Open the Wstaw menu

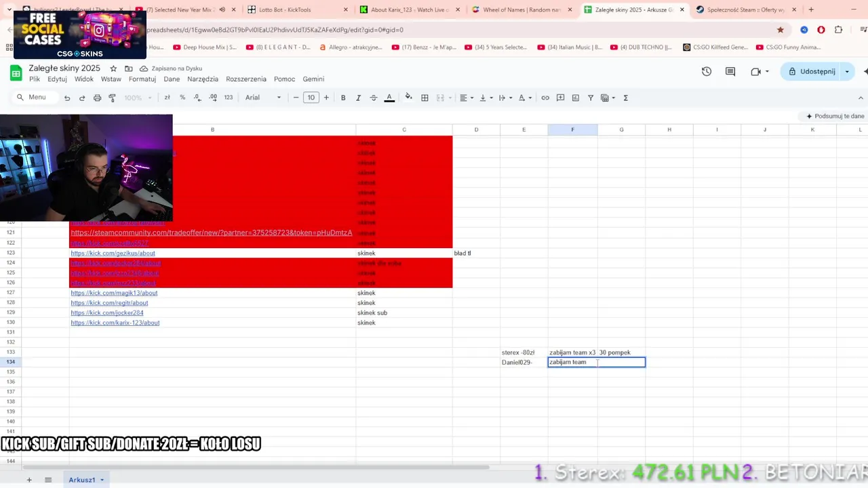coord(111,79)
